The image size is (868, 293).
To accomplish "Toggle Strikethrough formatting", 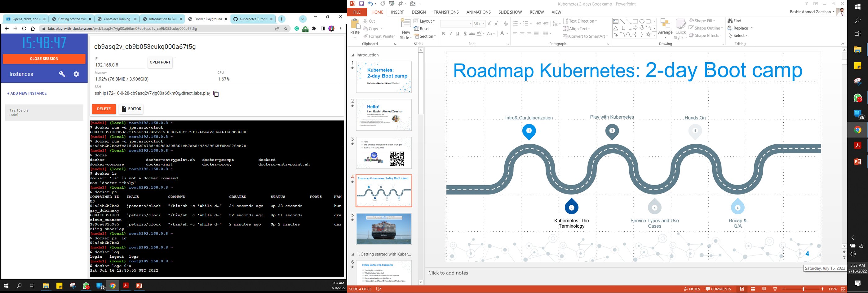I will (x=472, y=34).
